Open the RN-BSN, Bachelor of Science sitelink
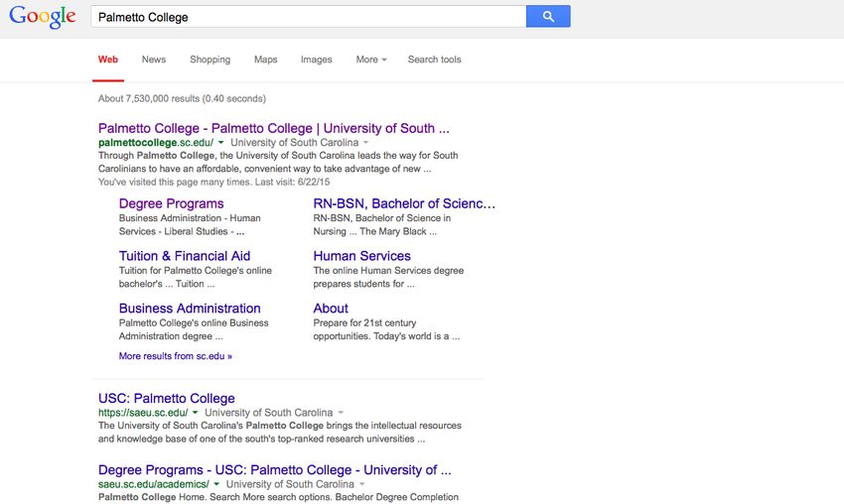This screenshot has height=504, width=844. point(404,203)
